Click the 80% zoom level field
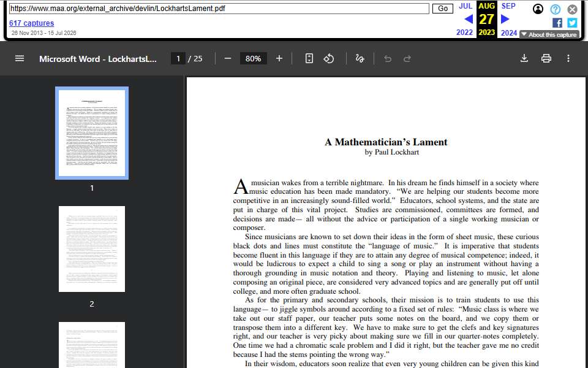This screenshot has width=588, height=368. click(253, 59)
